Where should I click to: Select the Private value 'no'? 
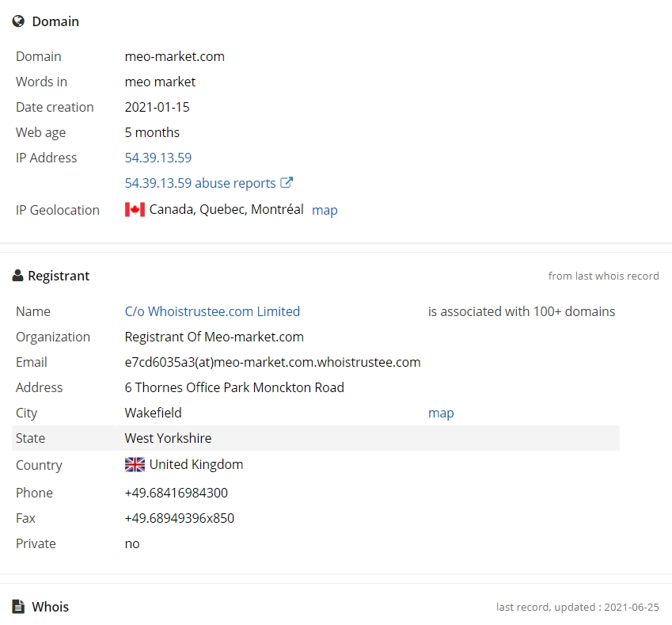pyautogui.click(x=132, y=544)
